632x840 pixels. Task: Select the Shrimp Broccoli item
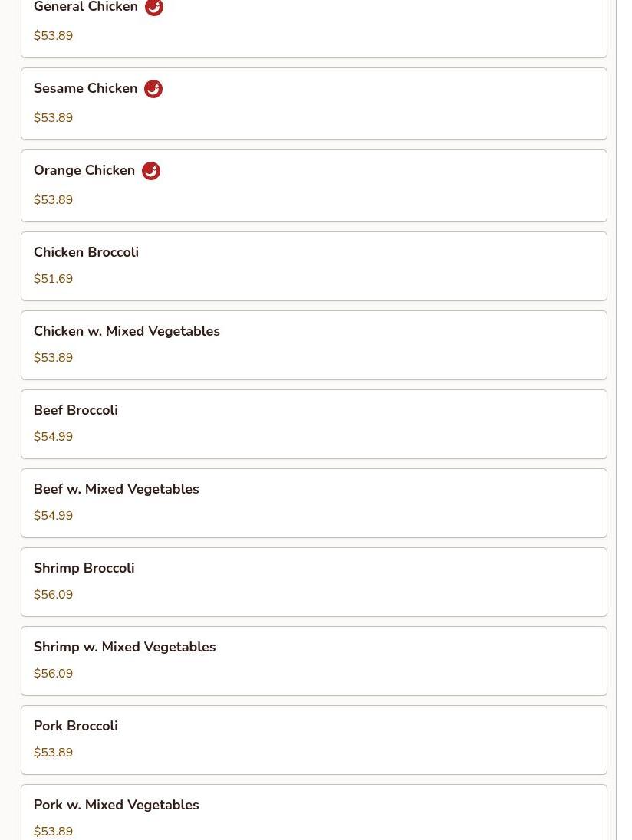click(314, 582)
